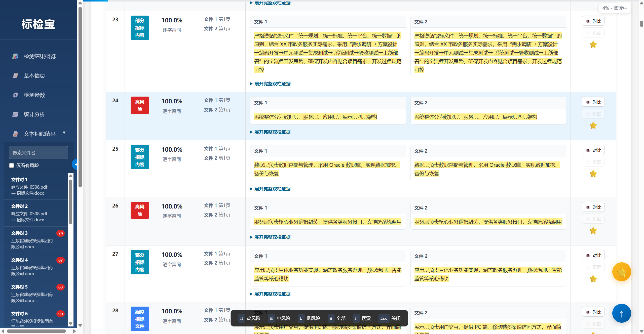Close shortcut bar via Esc 关闭
Image resolution: width=644 pixels, height=334 pixels.
click(390, 318)
